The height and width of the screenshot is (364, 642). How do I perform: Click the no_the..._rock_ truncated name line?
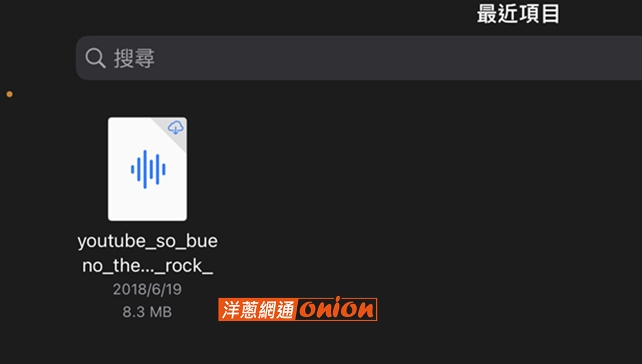[148, 266]
